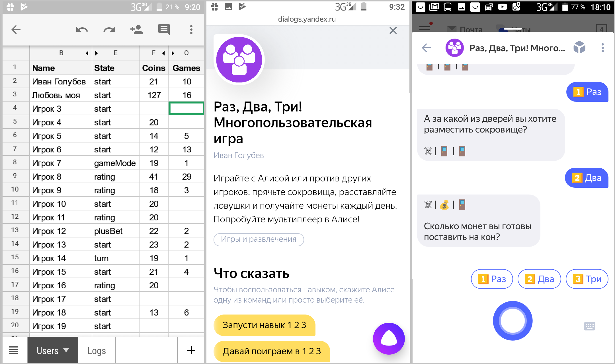The height and width of the screenshot is (364, 615).
Task: Tap the purple Alice floating button
Action: pos(389,339)
